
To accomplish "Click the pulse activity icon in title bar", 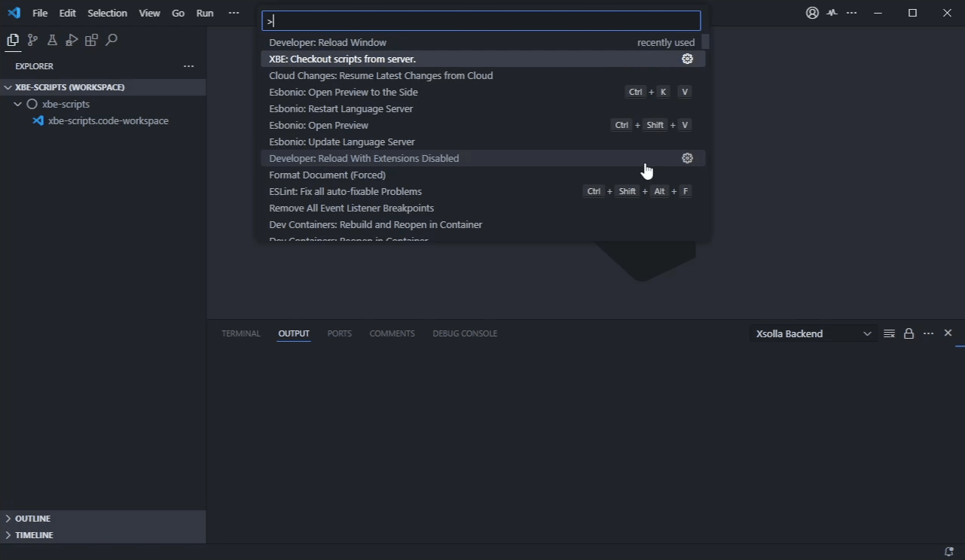I will (832, 13).
